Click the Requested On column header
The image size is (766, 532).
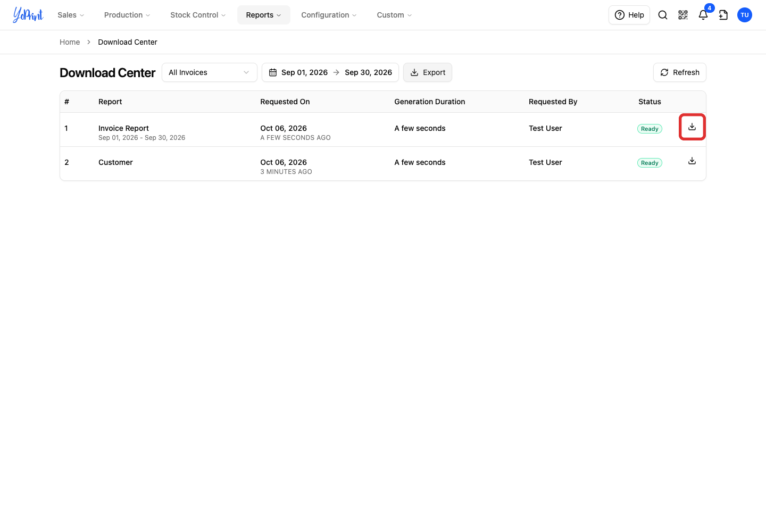tap(285, 102)
